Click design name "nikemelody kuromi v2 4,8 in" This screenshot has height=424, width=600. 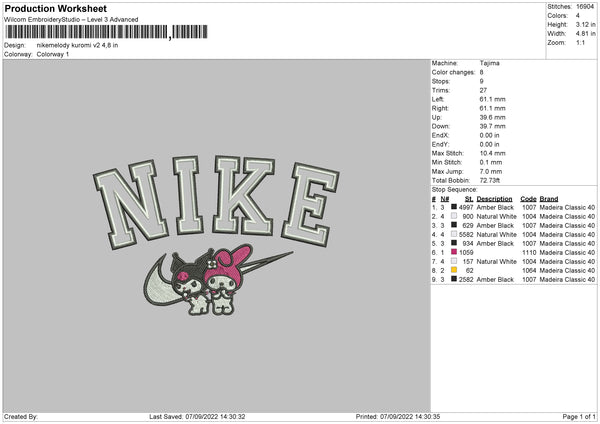tap(77, 45)
